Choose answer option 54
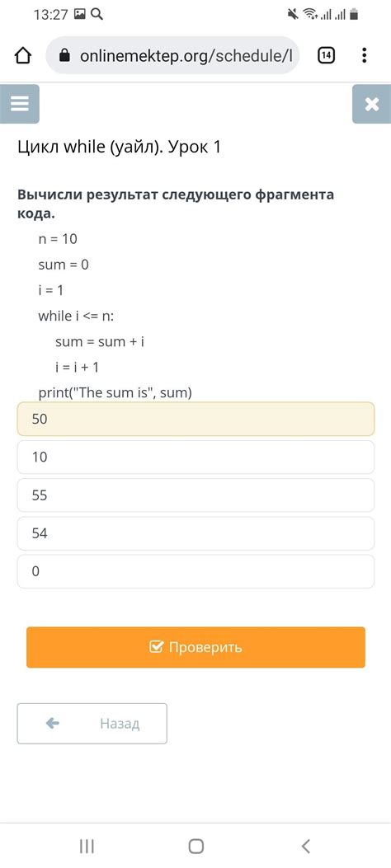Image resolution: width=391 pixels, height=868 pixels. 195,533
